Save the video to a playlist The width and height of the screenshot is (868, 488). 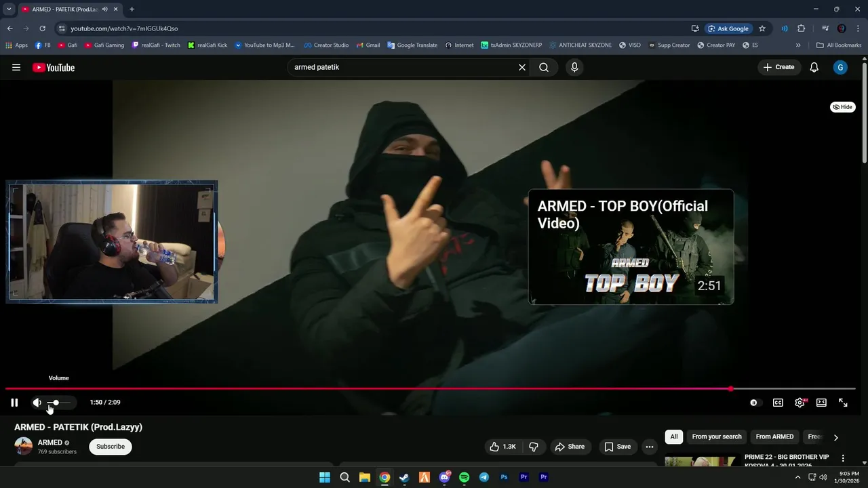(x=618, y=447)
